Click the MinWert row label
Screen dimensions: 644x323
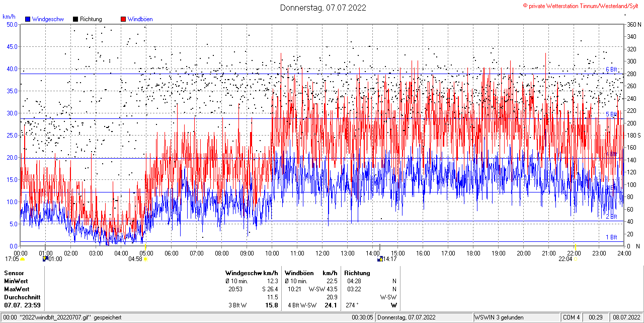(x=16, y=281)
